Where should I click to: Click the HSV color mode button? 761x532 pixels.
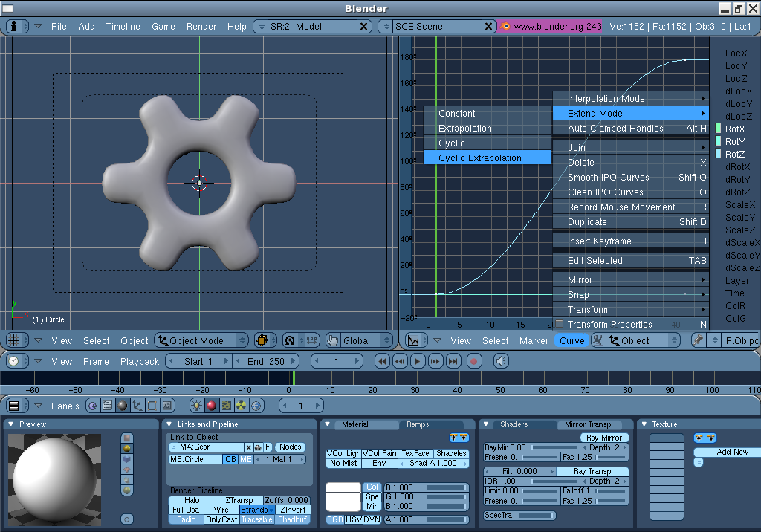[x=353, y=519]
